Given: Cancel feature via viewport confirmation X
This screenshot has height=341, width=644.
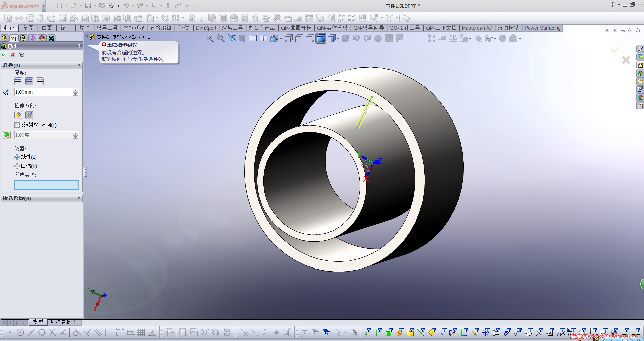Looking at the screenshot, I should [626, 60].
